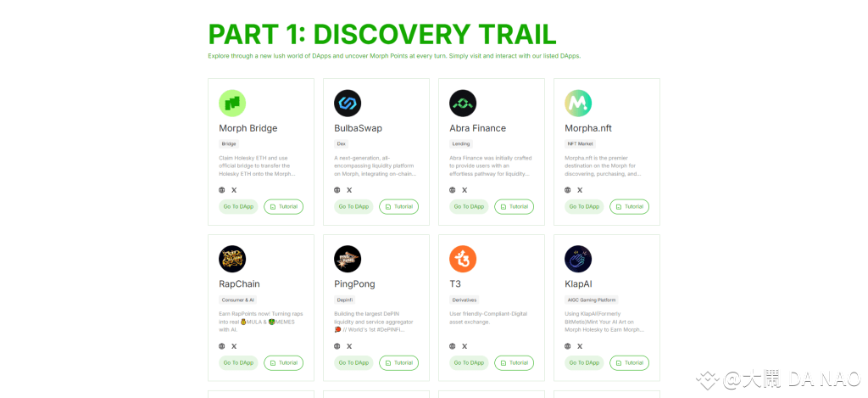The height and width of the screenshot is (398, 868).
Task: Click Go To DApp under Morph Bridge
Action: coord(238,207)
